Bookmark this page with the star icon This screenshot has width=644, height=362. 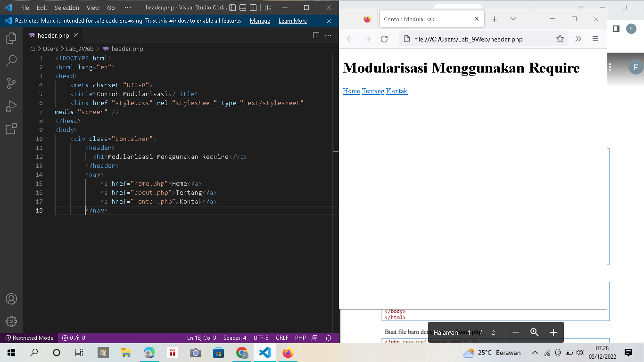pos(560,39)
